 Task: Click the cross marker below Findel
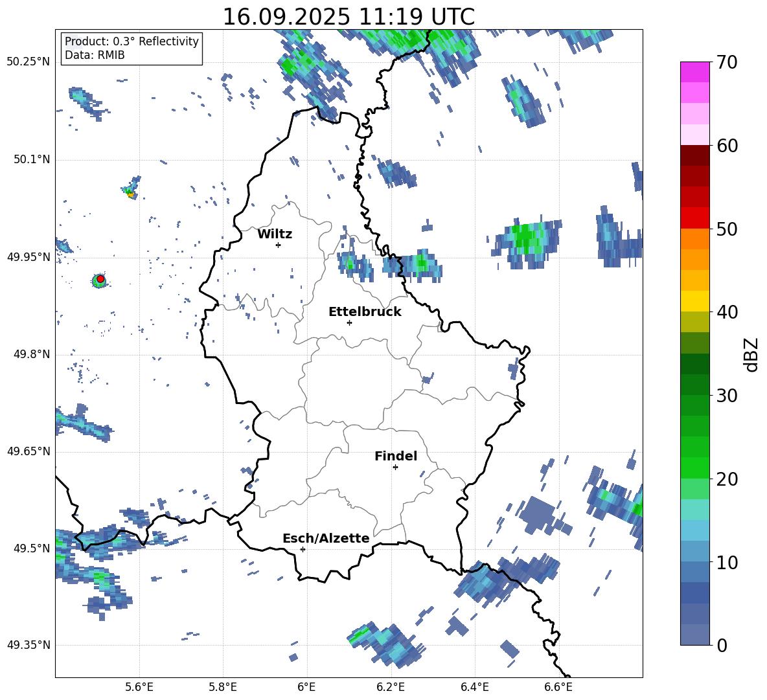pyautogui.click(x=395, y=468)
